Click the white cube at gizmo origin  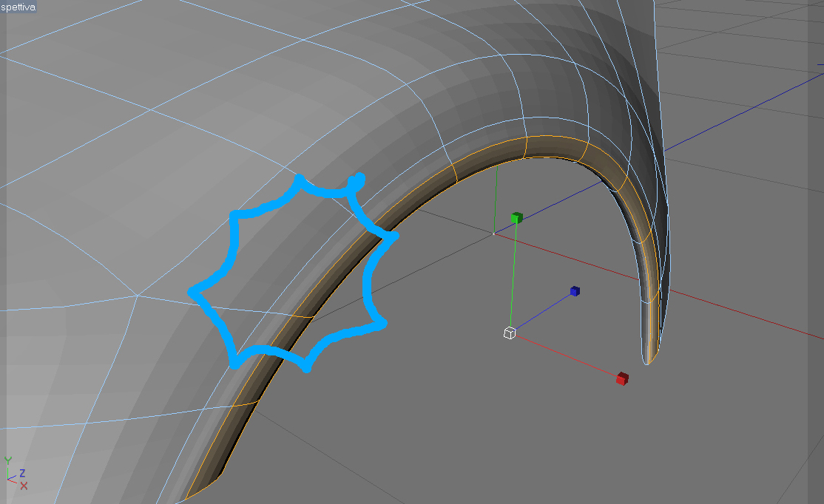point(509,333)
